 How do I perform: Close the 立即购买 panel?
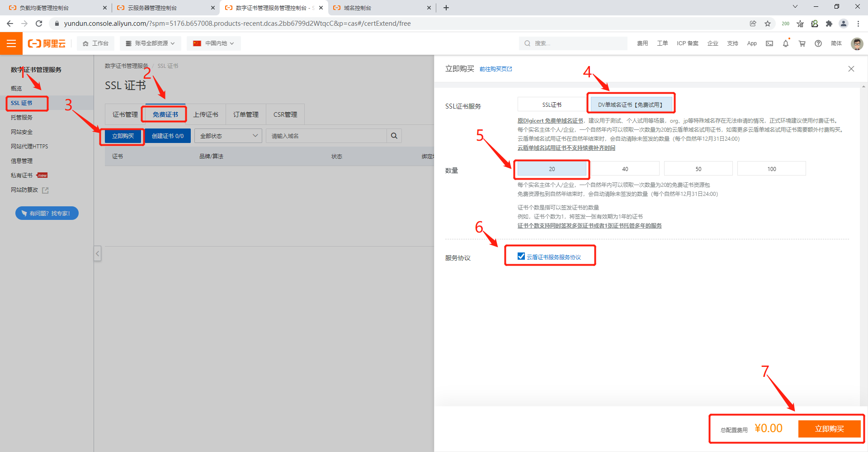851,69
